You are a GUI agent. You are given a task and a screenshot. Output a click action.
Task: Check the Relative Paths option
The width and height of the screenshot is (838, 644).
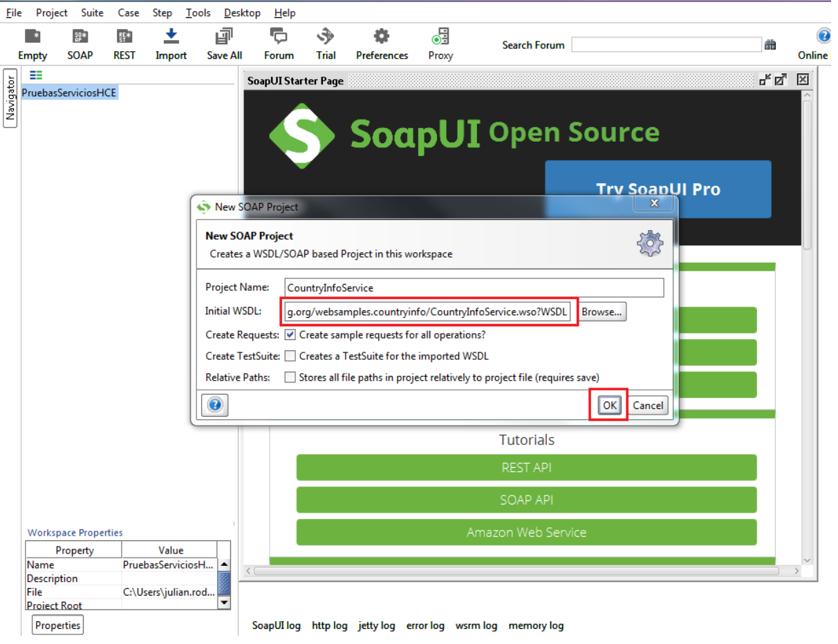(290, 377)
